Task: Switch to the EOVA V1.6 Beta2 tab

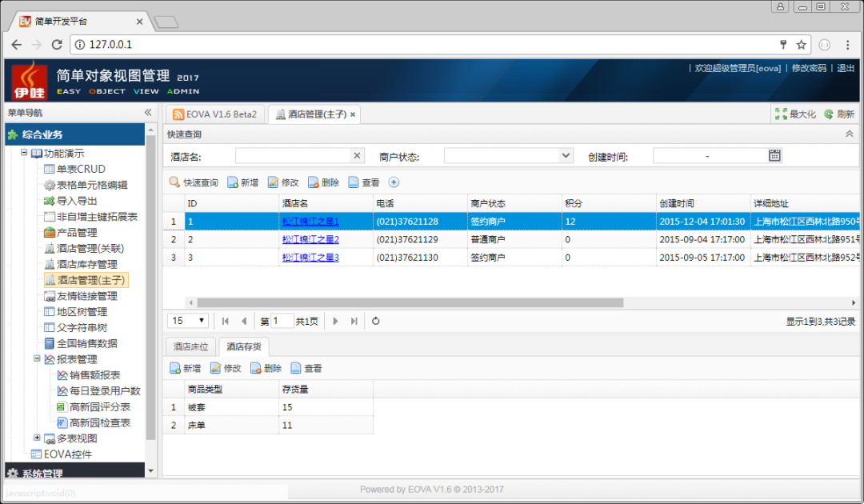Action: [x=214, y=114]
